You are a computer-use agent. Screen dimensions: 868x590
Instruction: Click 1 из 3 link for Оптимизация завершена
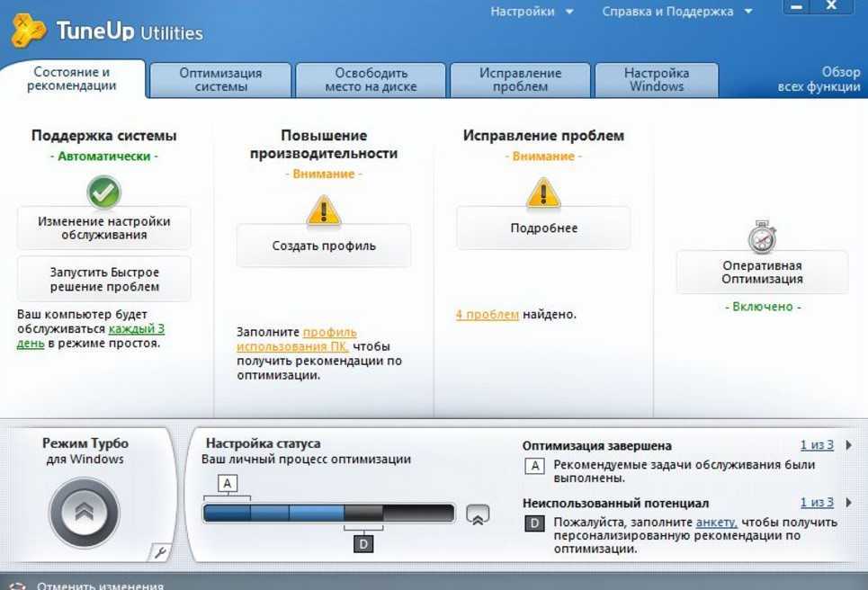click(x=817, y=445)
